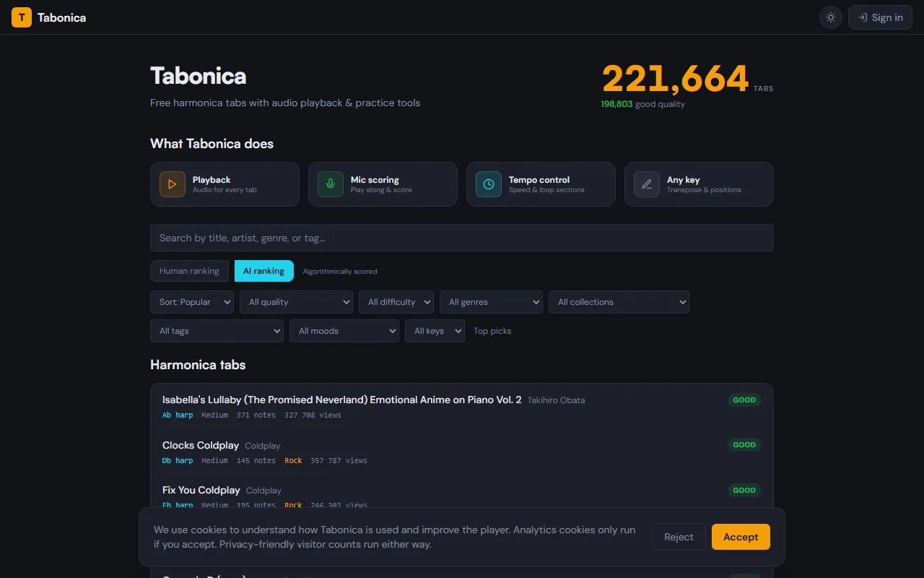Click GOOD badge on Clocks row
Image resolution: width=924 pixels, height=578 pixels.
(744, 445)
